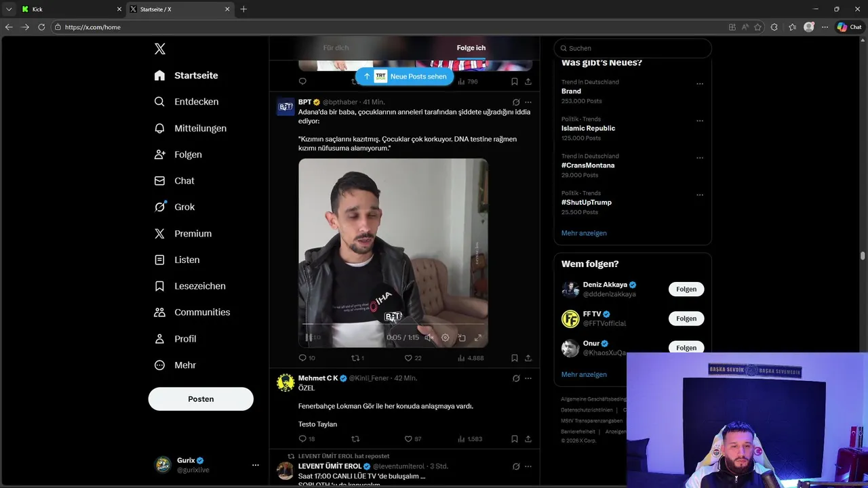The height and width of the screenshot is (488, 868).
Task: Click the Neue Posts sehen pill
Action: click(x=406, y=77)
